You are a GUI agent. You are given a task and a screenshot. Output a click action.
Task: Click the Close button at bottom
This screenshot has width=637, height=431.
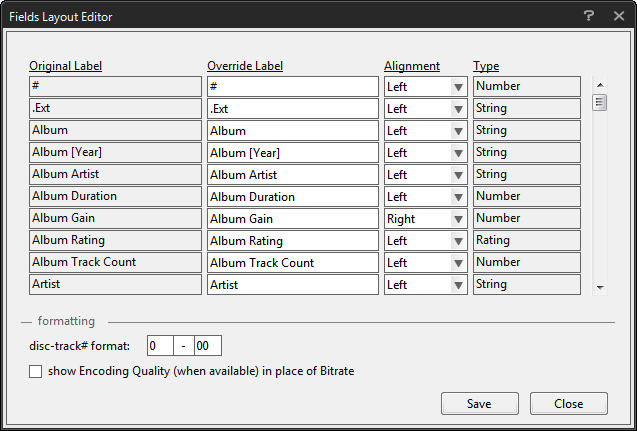click(x=569, y=403)
